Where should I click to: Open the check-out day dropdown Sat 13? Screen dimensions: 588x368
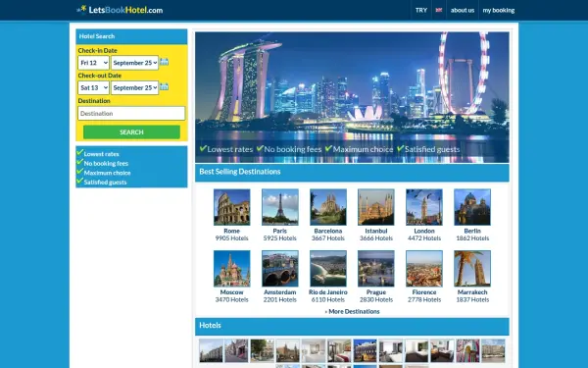pyautogui.click(x=93, y=87)
